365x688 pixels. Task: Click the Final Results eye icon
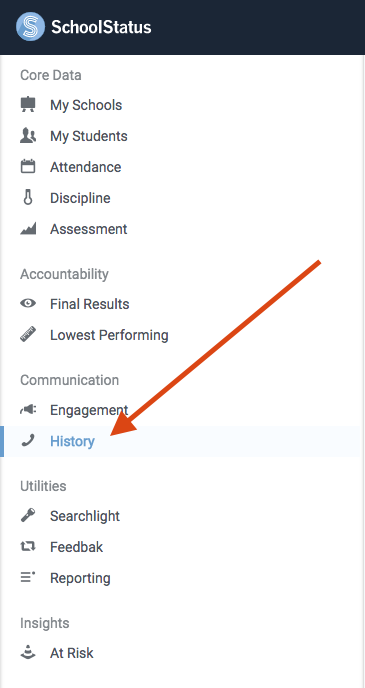(28, 304)
